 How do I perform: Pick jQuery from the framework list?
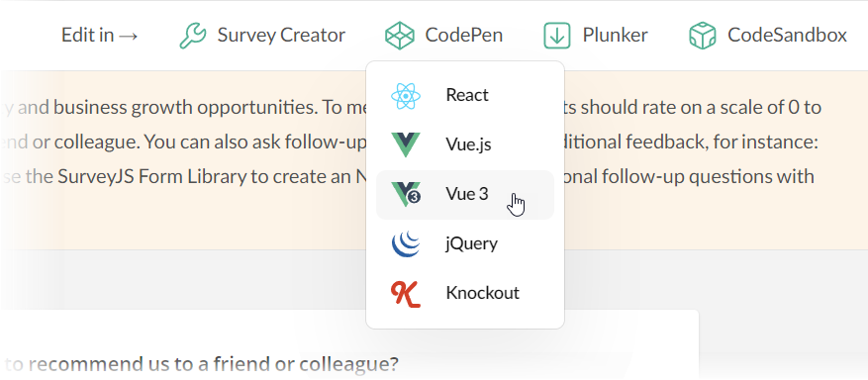click(x=465, y=243)
